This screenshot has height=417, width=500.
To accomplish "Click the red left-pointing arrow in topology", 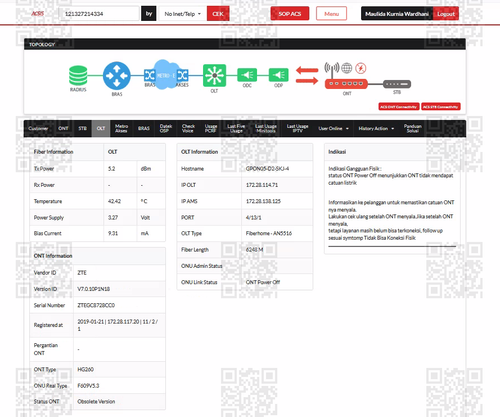I will pos(307,70).
